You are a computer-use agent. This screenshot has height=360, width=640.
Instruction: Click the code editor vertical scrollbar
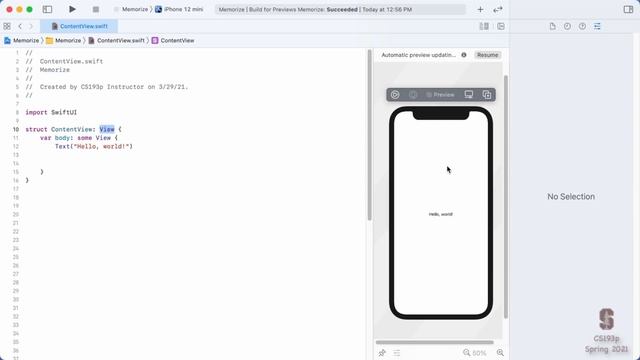[x=369, y=135]
